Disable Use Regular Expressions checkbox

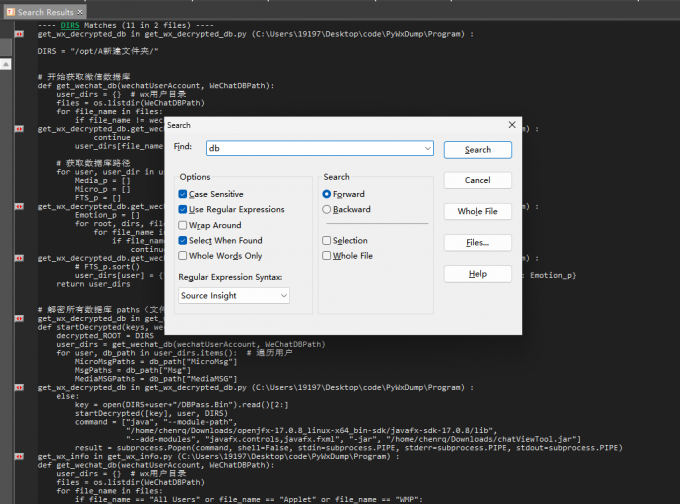(x=183, y=209)
